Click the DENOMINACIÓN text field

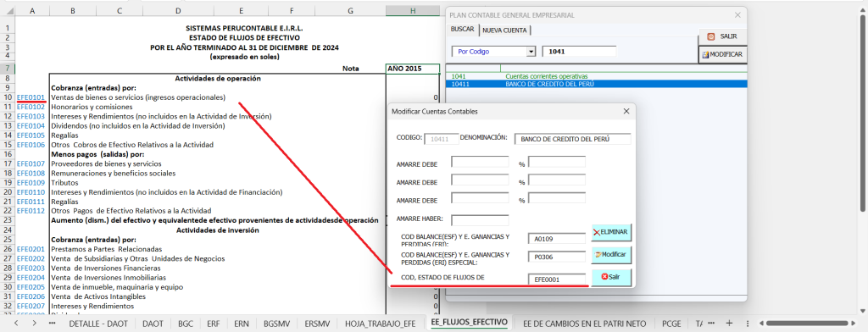click(572, 139)
